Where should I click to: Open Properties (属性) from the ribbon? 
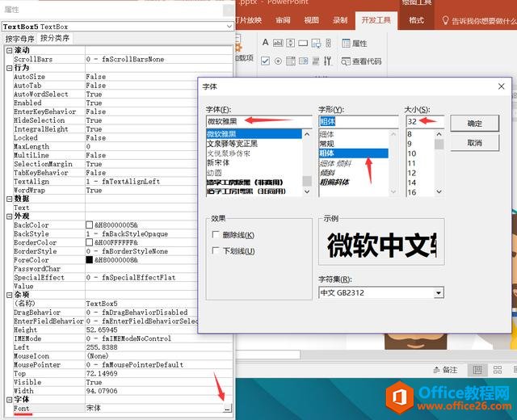[x=355, y=43]
